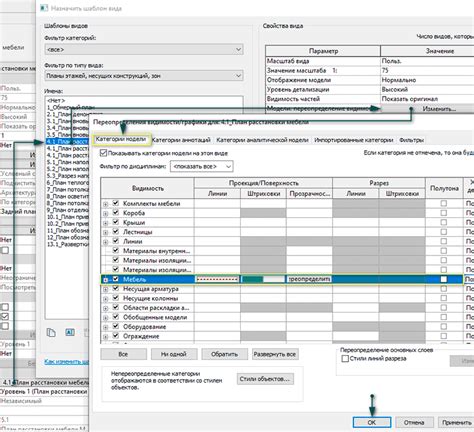
Task: Click the 'Обратить' button
Action: [x=224, y=354]
